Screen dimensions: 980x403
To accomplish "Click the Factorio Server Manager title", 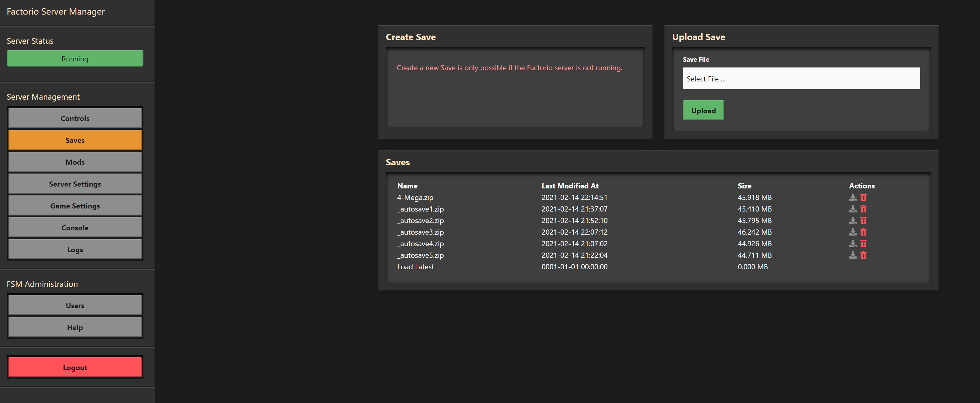I will coord(56,12).
